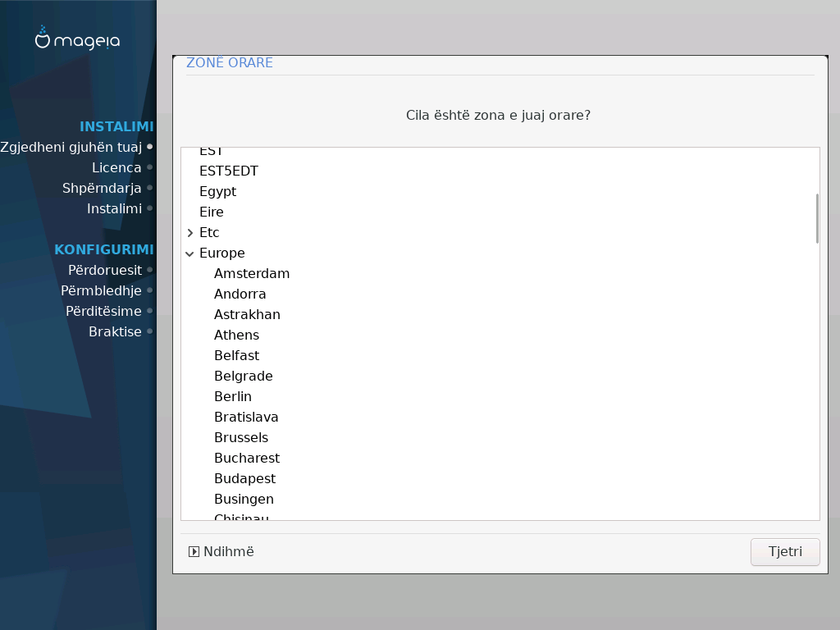Image resolution: width=840 pixels, height=630 pixels.
Task: Click the Përmbledhje step in sidebar
Action: pos(101,290)
